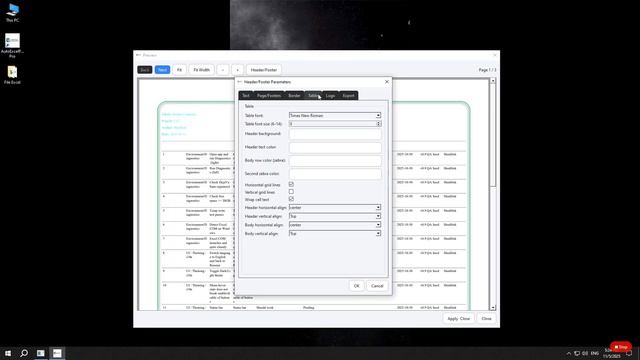Switch to the Export tab
Image resolution: width=640 pixels, height=360 pixels.
click(348, 96)
